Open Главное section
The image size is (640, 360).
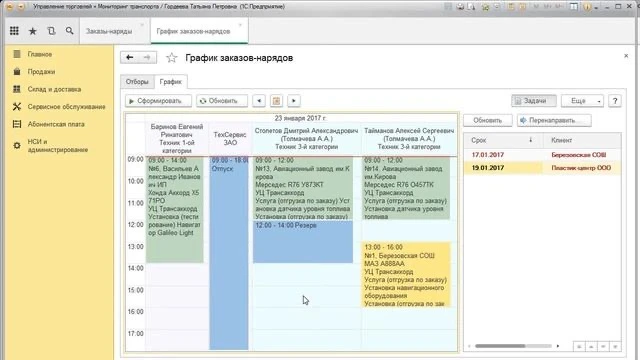point(40,54)
